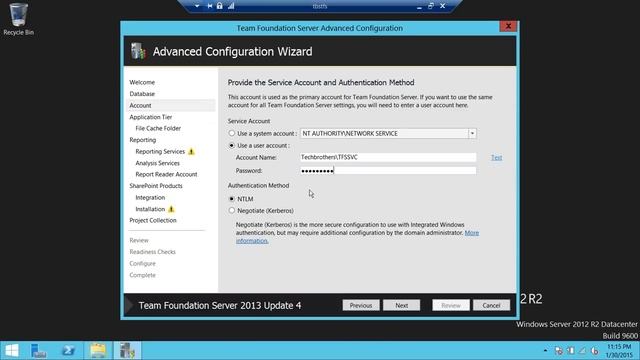The width and height of the screenshot is (640, 360).
Task: Click the Installation warning icon
Action: [171, 209]
